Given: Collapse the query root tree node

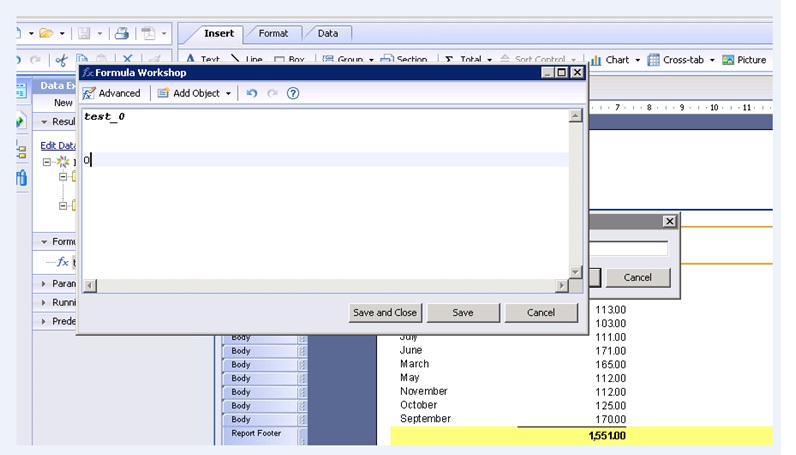Looking at the screenshot, I should pyautogui.click(x=47, y=162).
